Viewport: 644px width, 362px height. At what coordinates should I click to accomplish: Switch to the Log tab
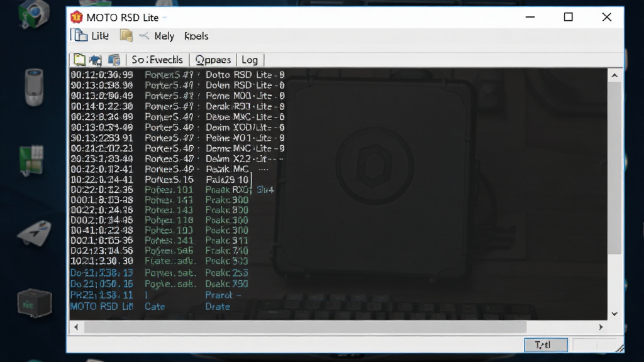[249, 60]
